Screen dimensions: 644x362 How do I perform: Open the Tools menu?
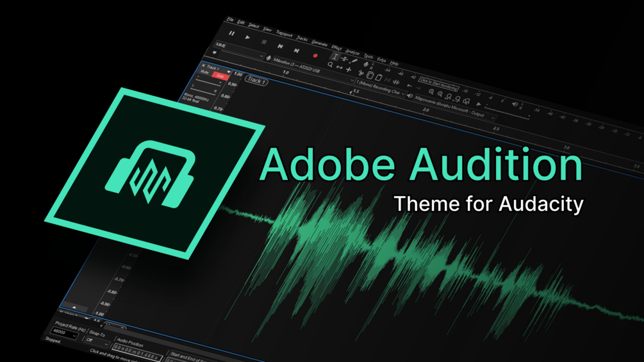click(x=368, y=56)
